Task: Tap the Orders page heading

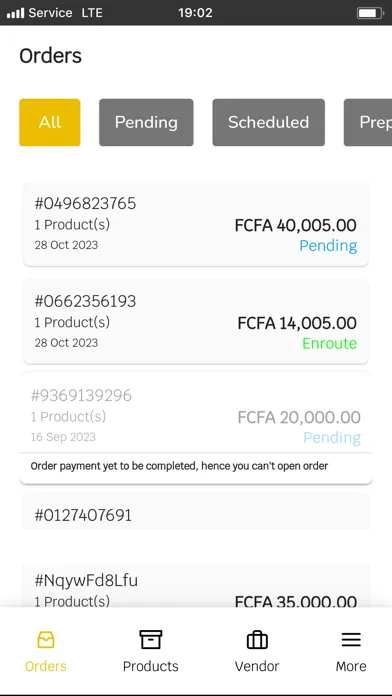Action: (x=51, y=56)
